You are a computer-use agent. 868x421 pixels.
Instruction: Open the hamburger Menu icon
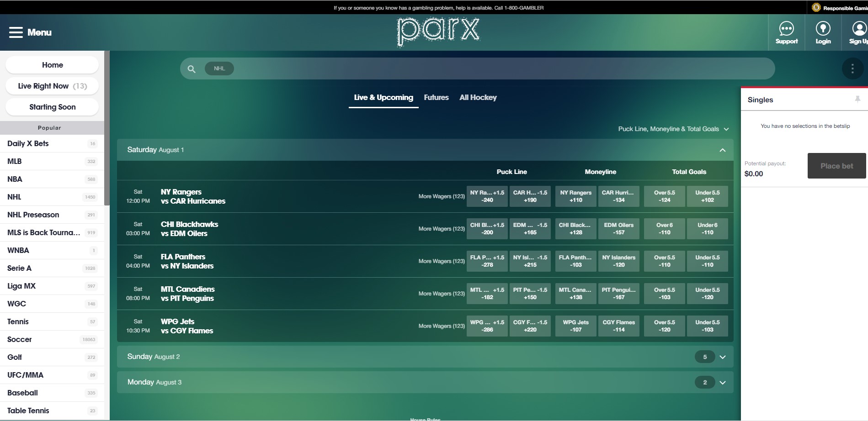coord(16,32)
